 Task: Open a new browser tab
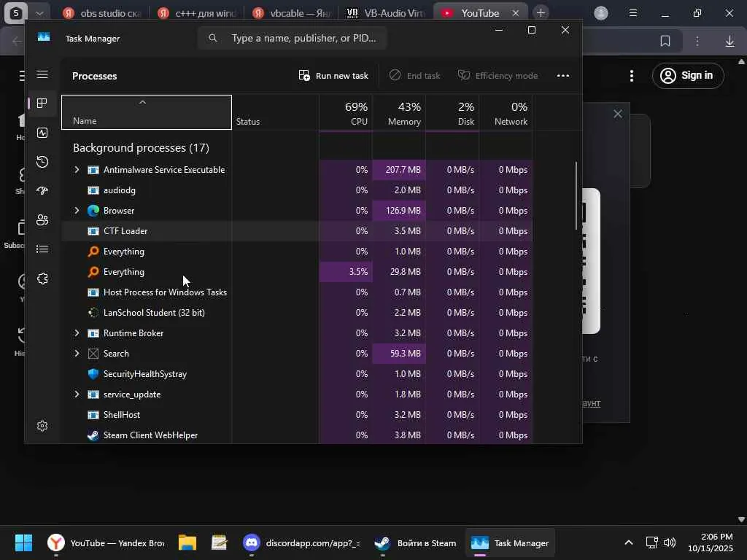(x=541, y=13)
